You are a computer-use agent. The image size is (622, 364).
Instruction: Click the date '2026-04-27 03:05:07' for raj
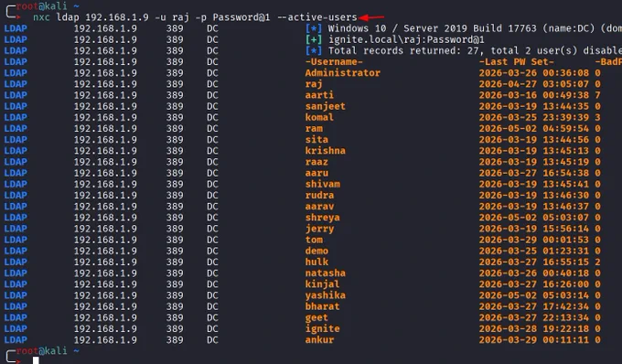533,84
